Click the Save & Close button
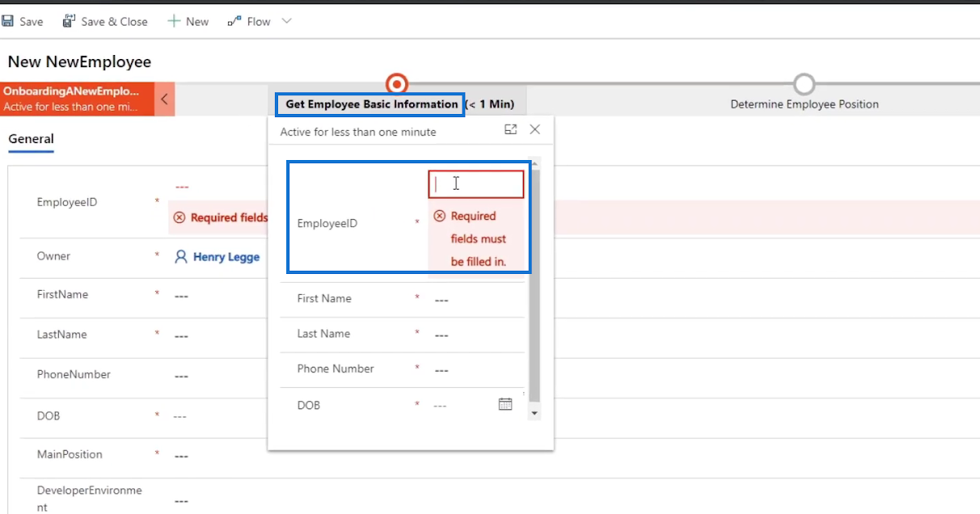The image size is (980, 514). 105,22
